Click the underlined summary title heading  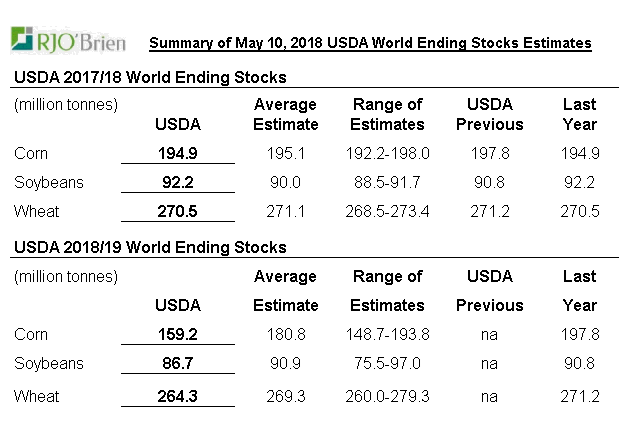370,43
